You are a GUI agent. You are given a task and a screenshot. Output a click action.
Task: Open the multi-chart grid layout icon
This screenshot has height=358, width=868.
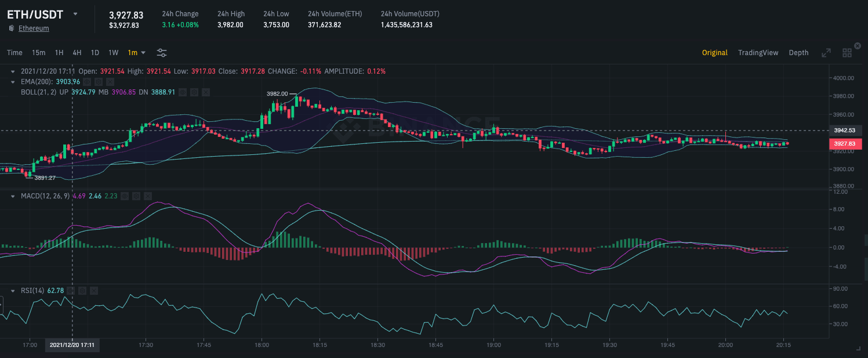point(847,53)
